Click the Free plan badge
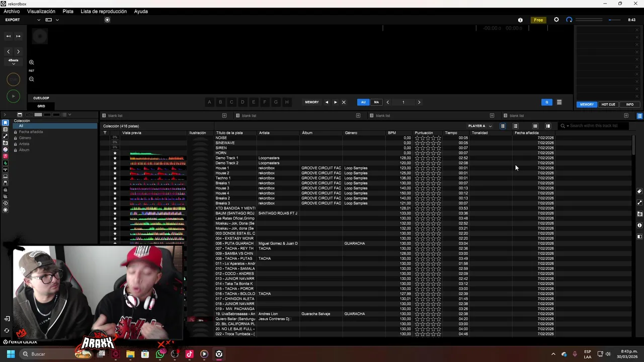The image size is (644, 362). 538,20
